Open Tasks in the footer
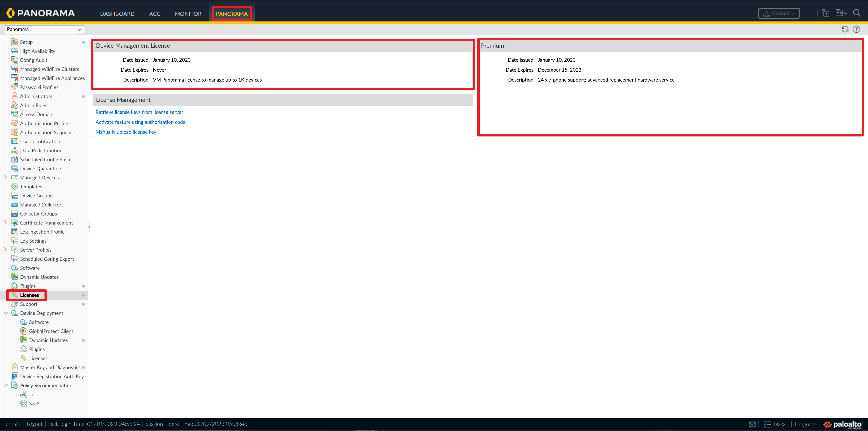This screenshot has height=431, width=868. [775, 424]
